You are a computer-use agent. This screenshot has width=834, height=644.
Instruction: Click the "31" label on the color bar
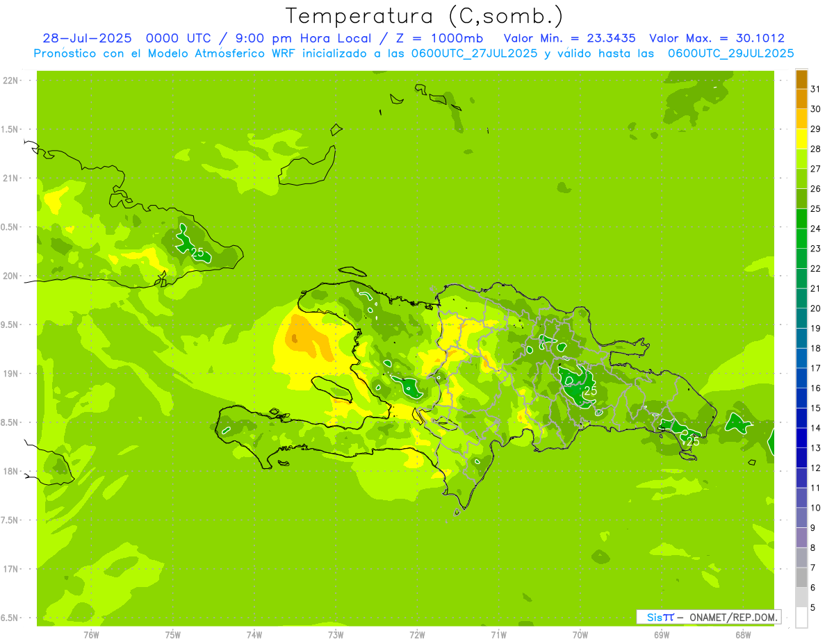pos(815,89)
